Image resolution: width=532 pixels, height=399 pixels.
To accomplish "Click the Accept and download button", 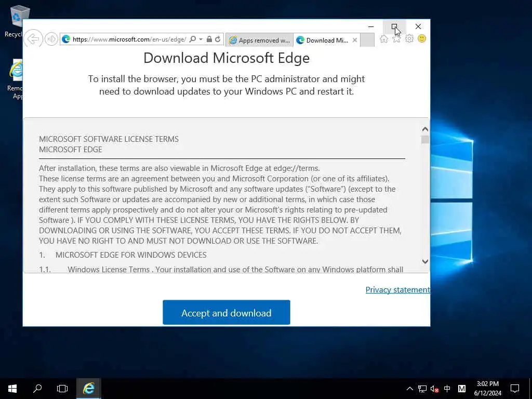I will point(227,312).
